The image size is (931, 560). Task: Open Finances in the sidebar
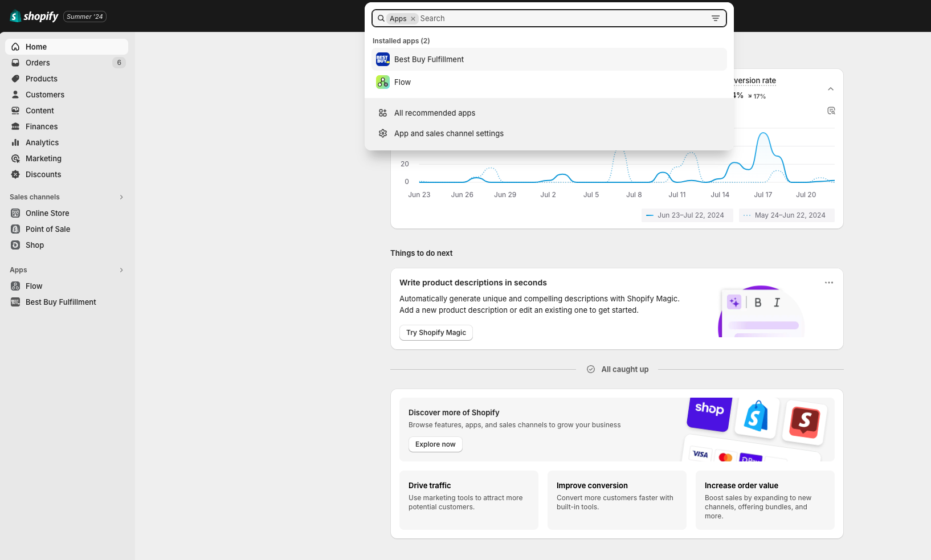coord(67,126)
